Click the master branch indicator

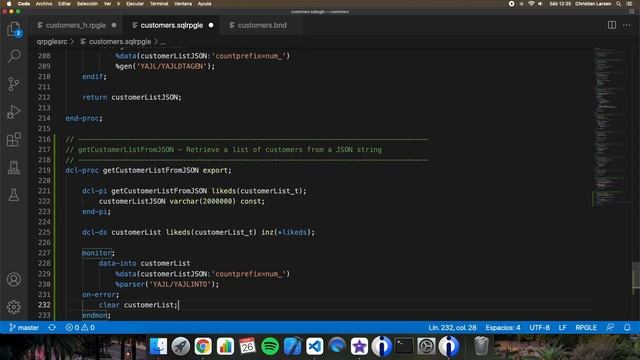tap(24, 327)
